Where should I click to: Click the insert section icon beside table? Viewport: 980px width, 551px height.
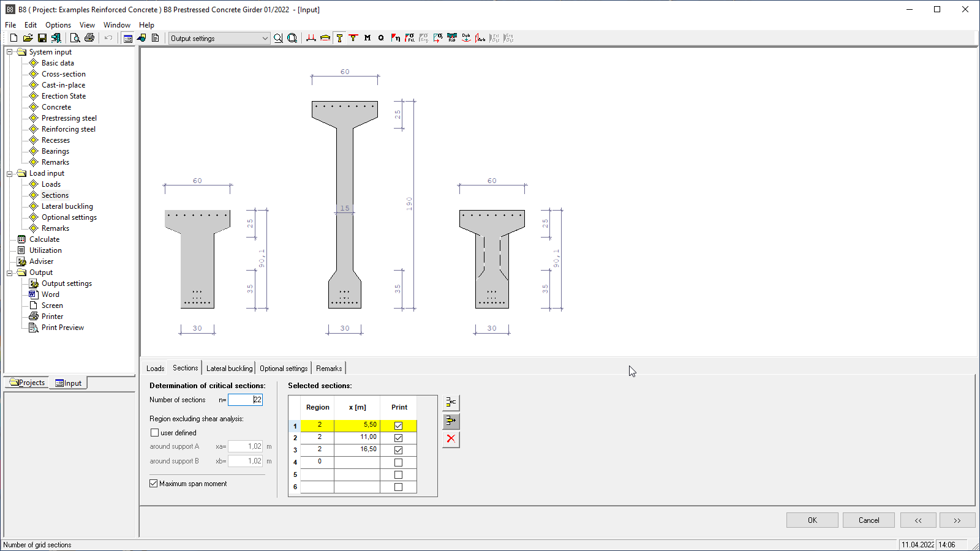(x=451, y=402)
